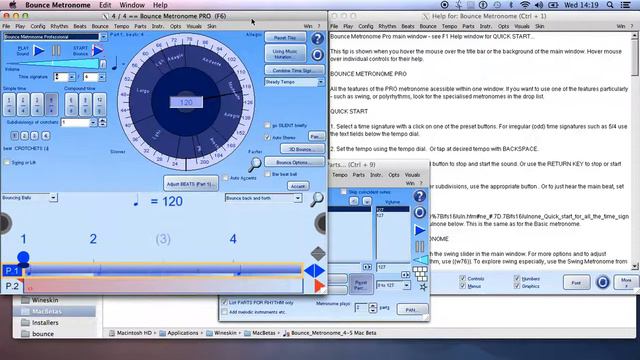Image resolution: width=640 pixels, height=360 pixels.
Task: Open Tempo menu in main window
Action: 121,26
